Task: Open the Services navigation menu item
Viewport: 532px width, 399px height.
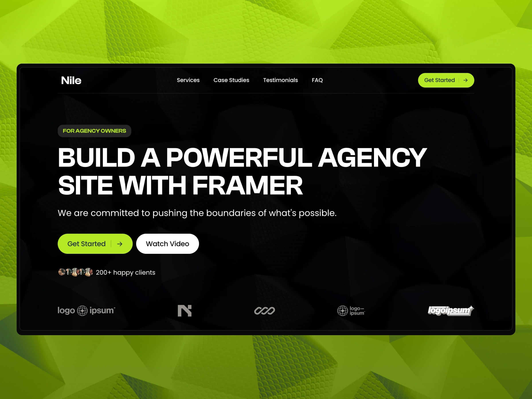Action: [188, 80]
